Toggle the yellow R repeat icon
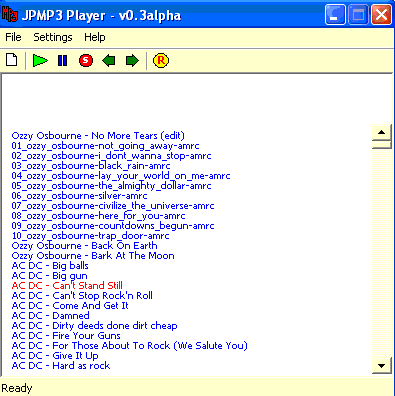Screen dimensions: 395x396 coord(161,61)
